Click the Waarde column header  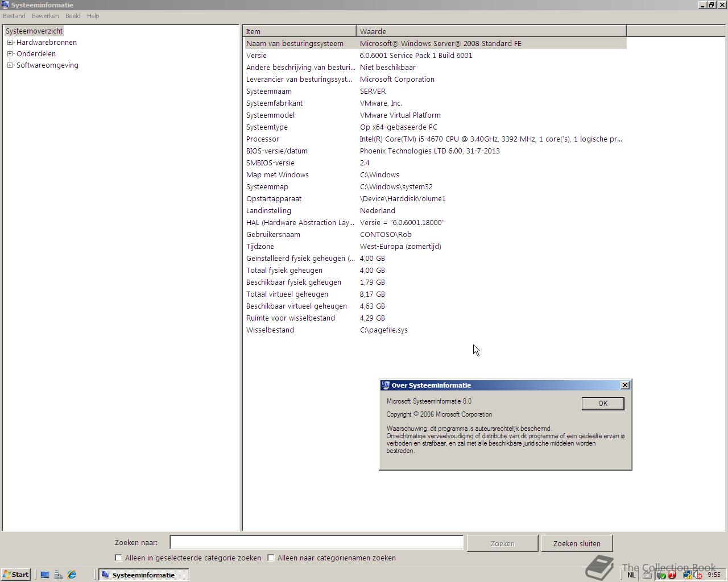click(491, 31)
